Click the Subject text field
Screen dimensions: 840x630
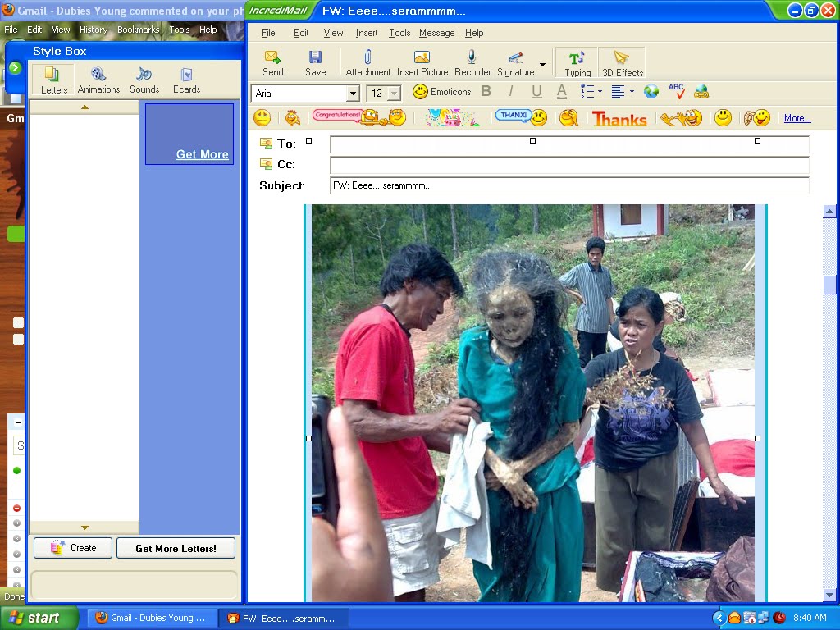click(569, 185)
